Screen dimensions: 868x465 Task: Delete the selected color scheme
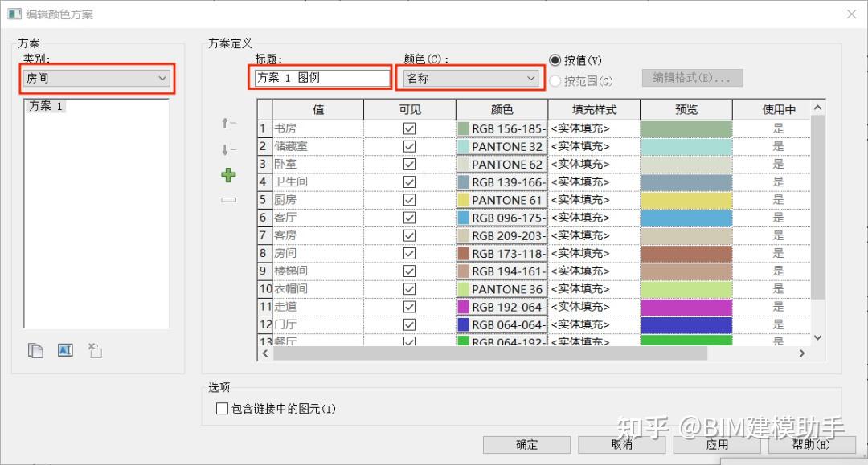coord(93,349)
